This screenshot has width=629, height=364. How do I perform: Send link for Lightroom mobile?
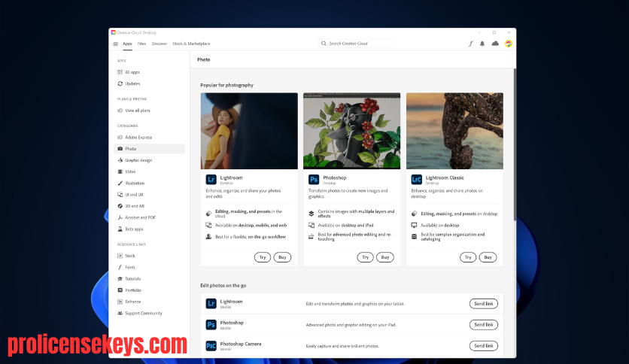tap(483, 304)
